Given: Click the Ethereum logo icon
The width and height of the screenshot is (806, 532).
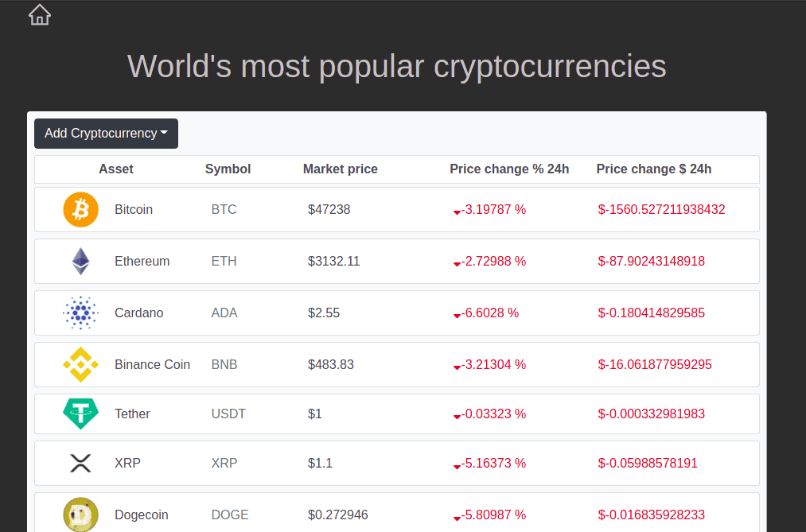Looking at the screenshot, I should [x=80, y=261].
